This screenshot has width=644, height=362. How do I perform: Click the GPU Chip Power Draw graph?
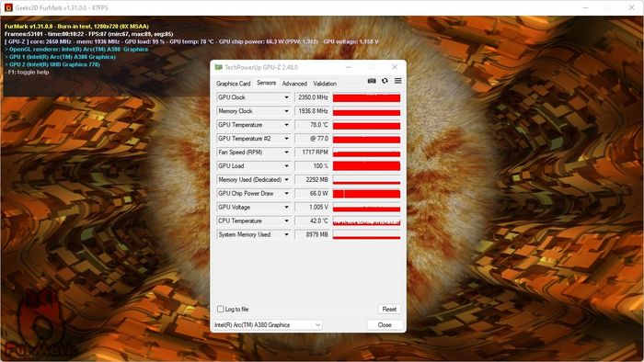coord(366,194)
